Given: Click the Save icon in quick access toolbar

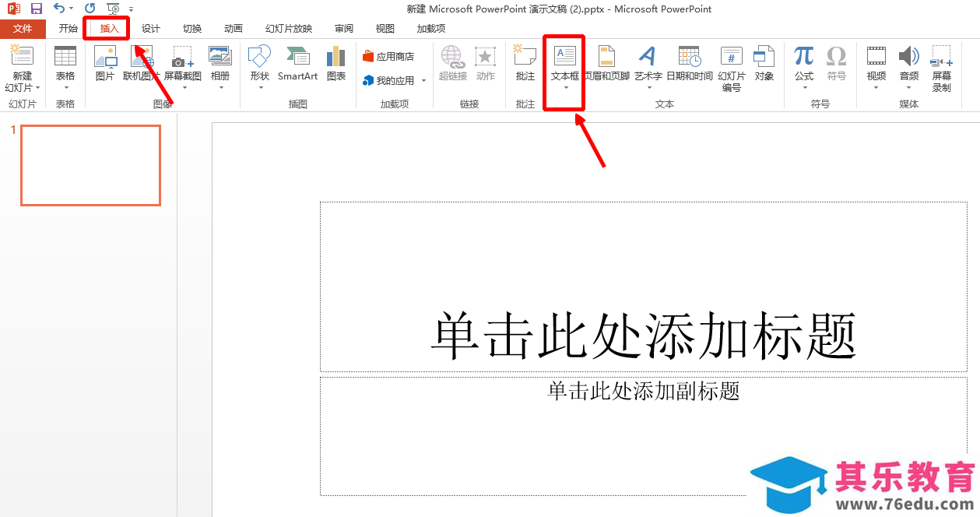Looking at the screenshot, I should [37, 9].
